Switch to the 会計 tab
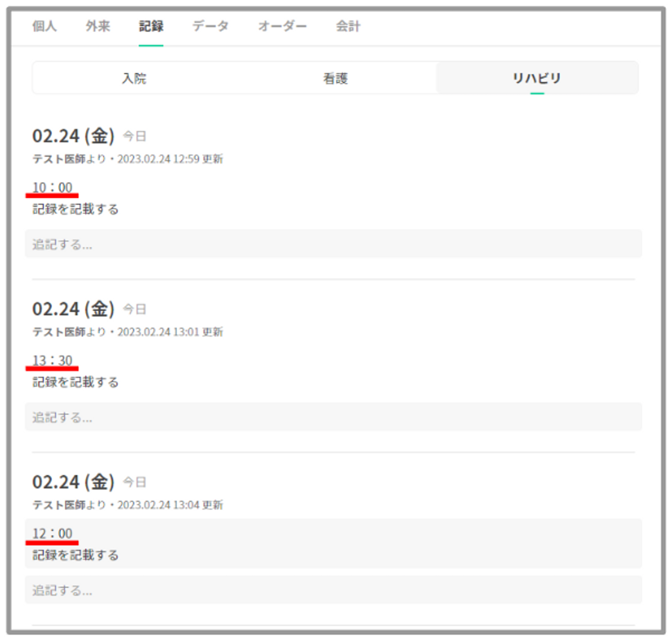This screenshot has height=641, width=672. (348, 26)
